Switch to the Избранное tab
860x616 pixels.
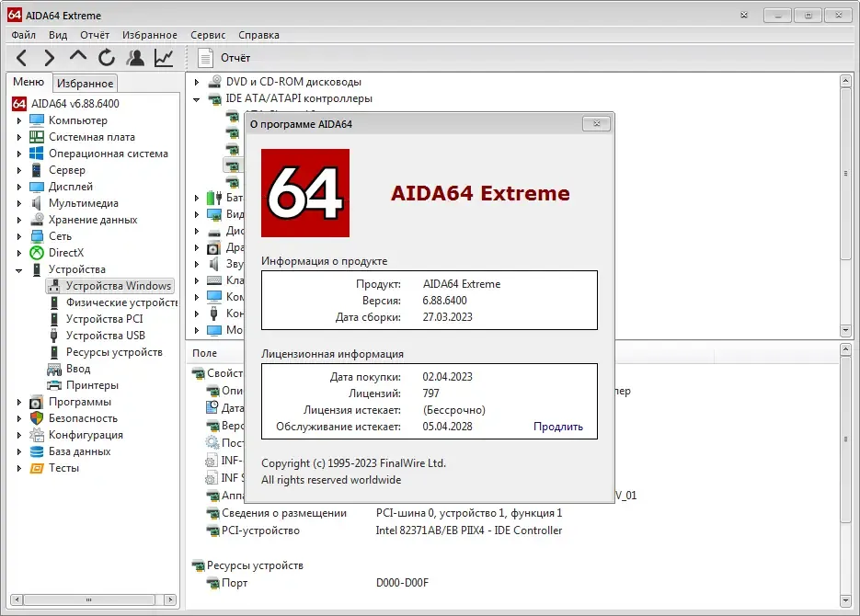[x=85, y=84]
